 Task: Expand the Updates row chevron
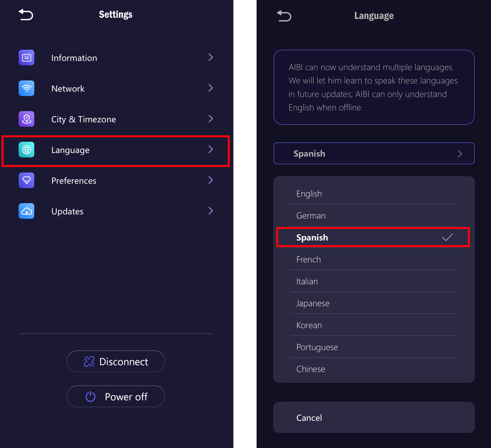[211, 211]
